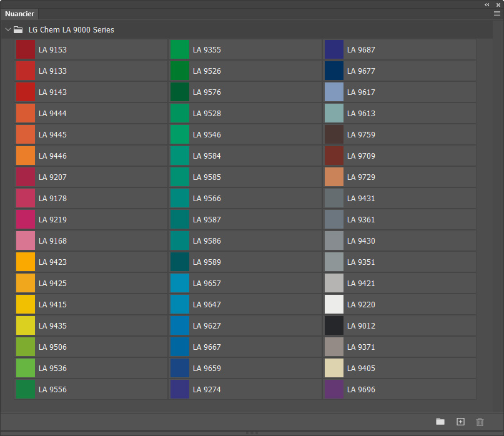Viewport: 504px width, 436px height.
Task: Select the LA 9444 orange-red swatch
Action: [26, 113]
